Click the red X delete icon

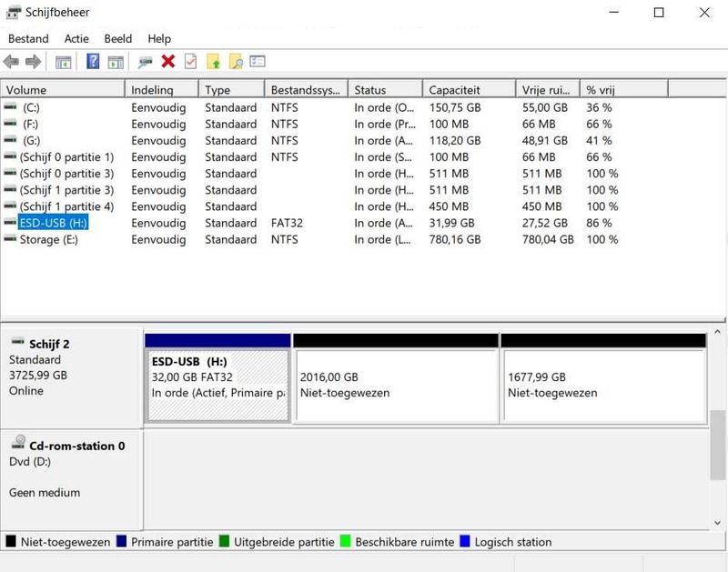click(168, 61)
